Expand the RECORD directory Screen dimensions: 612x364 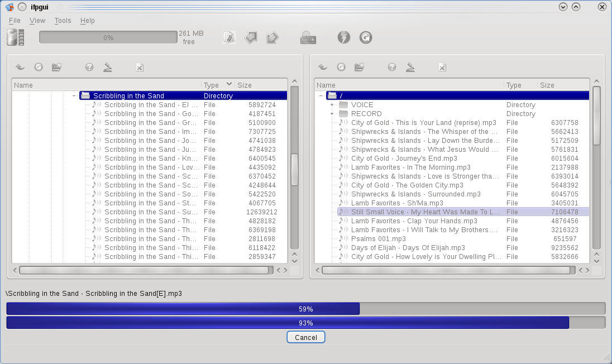tap(332, 114)
